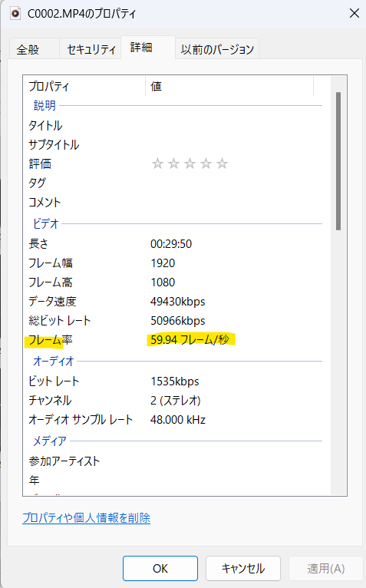Screen dimensions: 366x588
Task: Click the フレーム幅 property label
Action: [51, 263]
